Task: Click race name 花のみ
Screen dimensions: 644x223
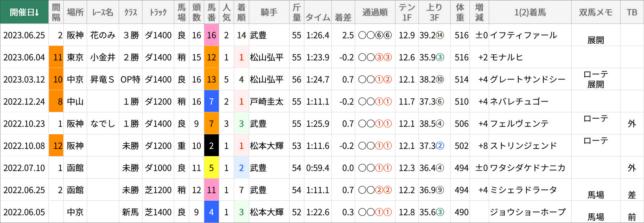Action: [103, 35]
